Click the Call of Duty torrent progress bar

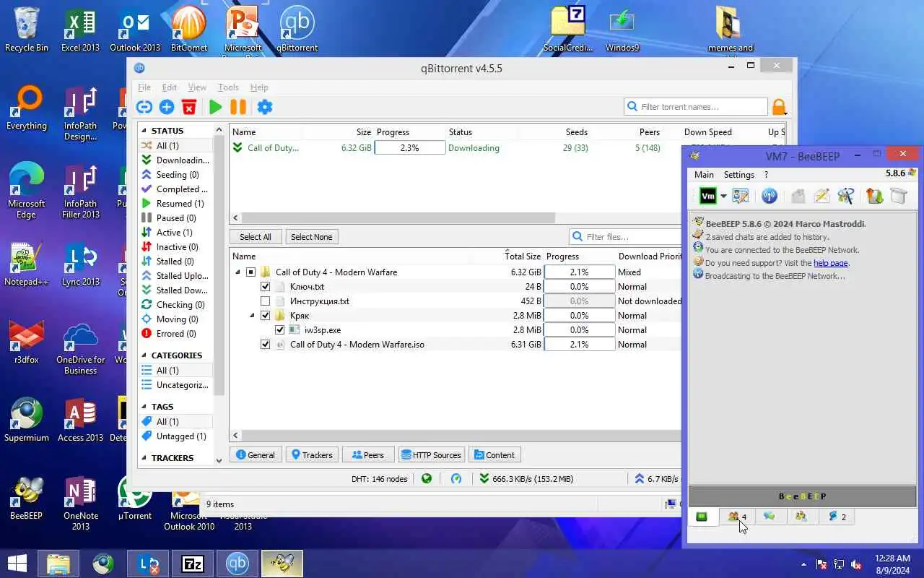[409, 148]
